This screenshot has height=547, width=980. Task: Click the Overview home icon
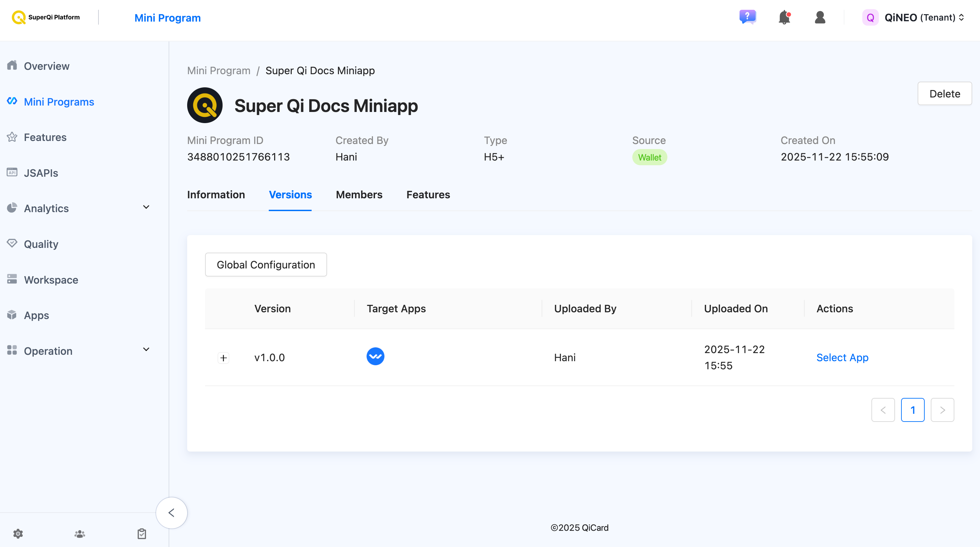[12, 65]
